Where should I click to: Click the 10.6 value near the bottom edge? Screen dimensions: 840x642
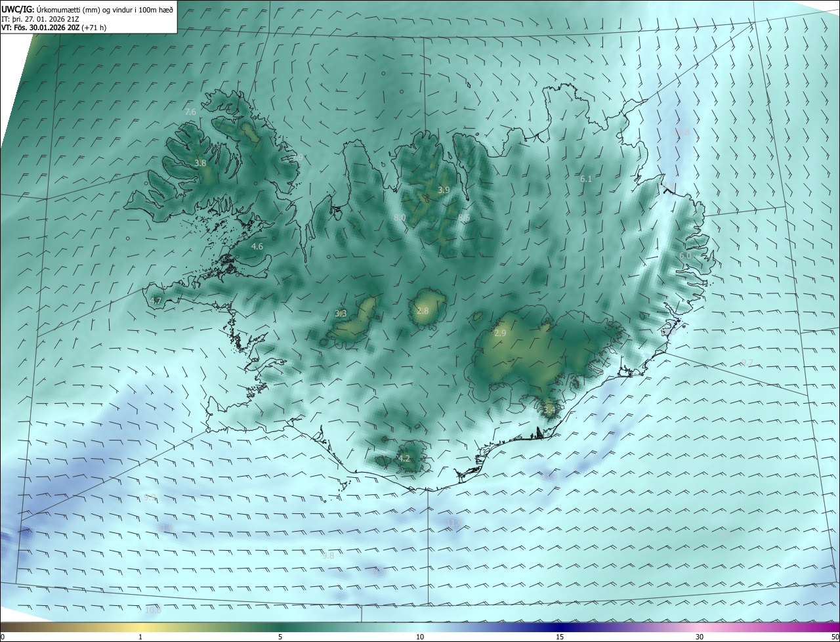click(153, 610)
